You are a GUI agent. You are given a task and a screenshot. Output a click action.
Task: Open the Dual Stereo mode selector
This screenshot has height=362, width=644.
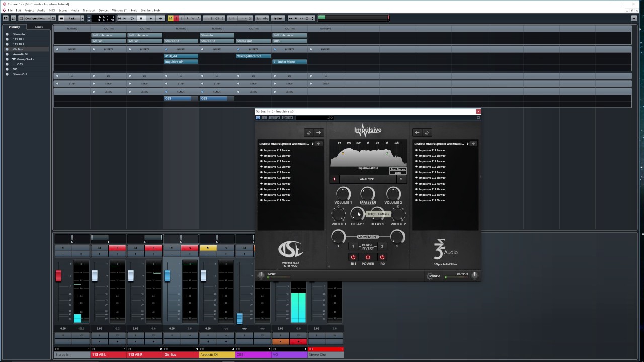397,169
